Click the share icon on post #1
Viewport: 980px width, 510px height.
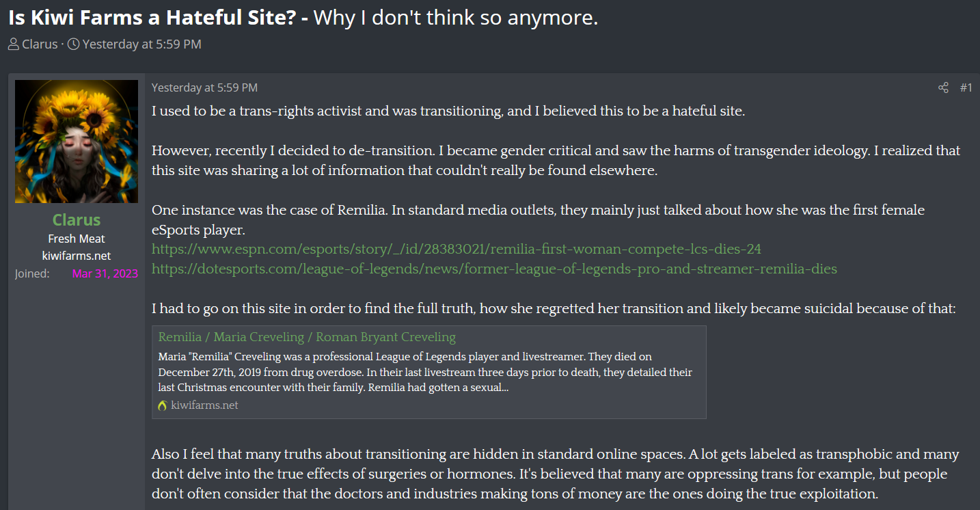pyautogui.click(x=943, y=88)
